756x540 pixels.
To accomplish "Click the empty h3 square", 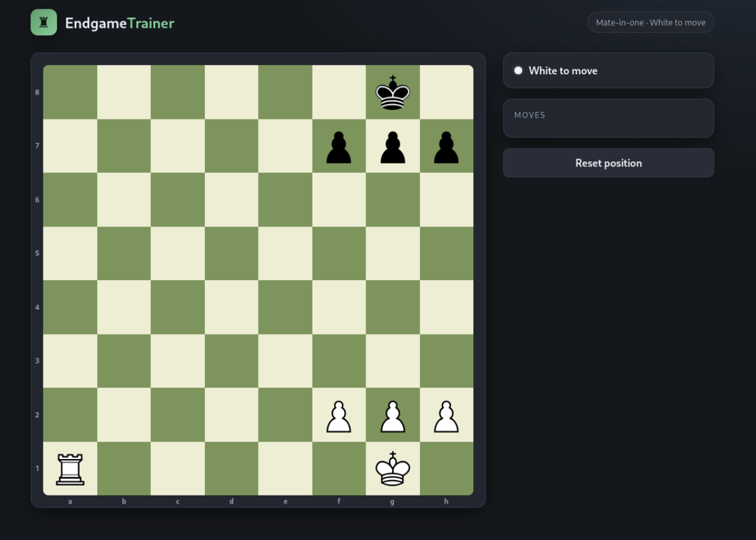I will 447,361.
